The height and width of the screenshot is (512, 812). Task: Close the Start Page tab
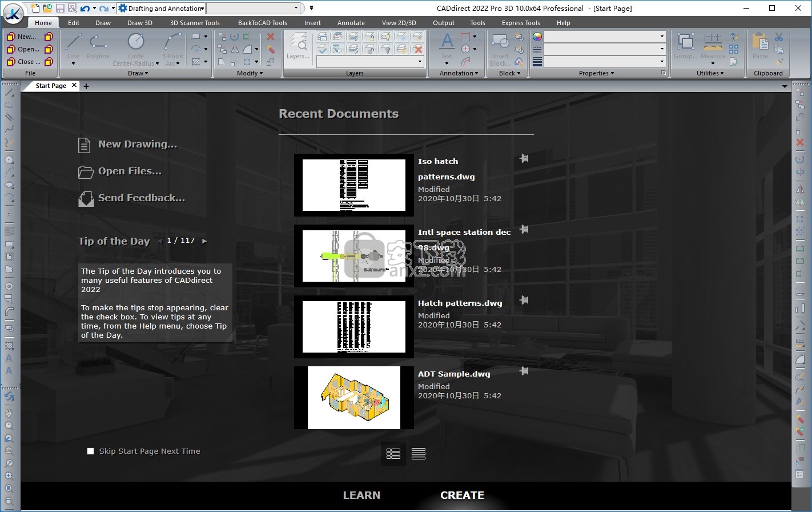click(74, 86)
